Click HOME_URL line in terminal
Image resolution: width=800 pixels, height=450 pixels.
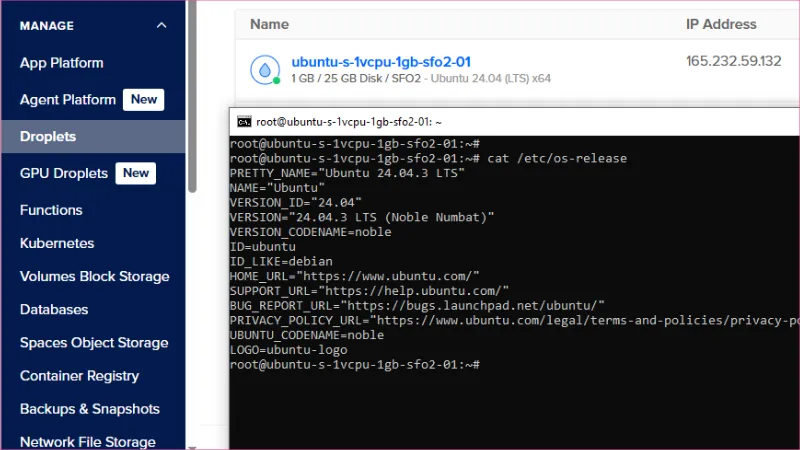[x=355, y=276]
